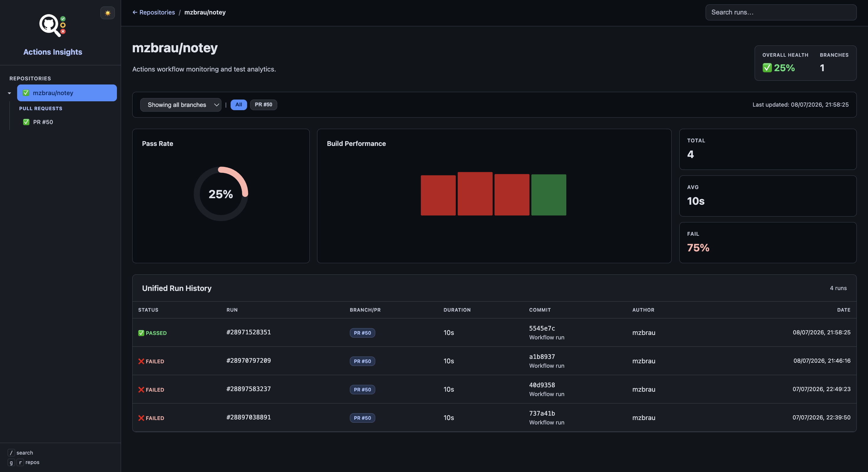Screen dimensions: 868x472
Task: Open PR #50 under Pull Requests
Action: [x=43, y=122]
